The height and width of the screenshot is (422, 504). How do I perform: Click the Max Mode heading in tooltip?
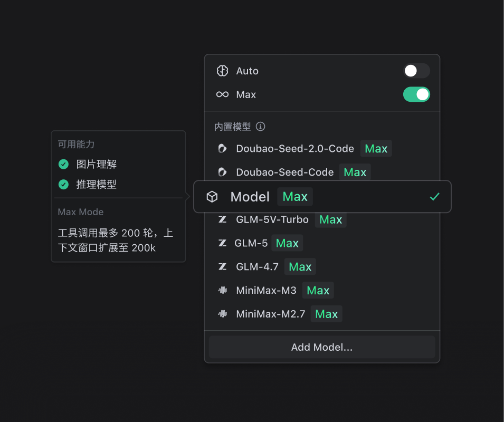coord(81,212)
